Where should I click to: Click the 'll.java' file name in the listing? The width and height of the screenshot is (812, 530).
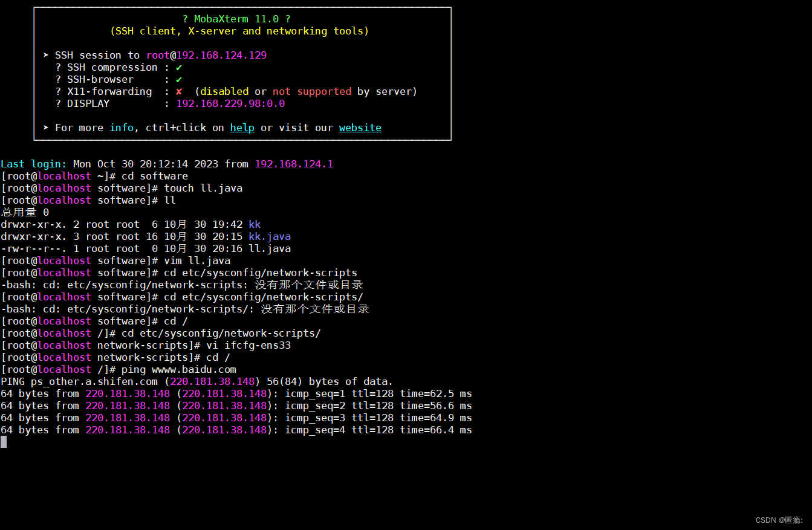point(270,248)
